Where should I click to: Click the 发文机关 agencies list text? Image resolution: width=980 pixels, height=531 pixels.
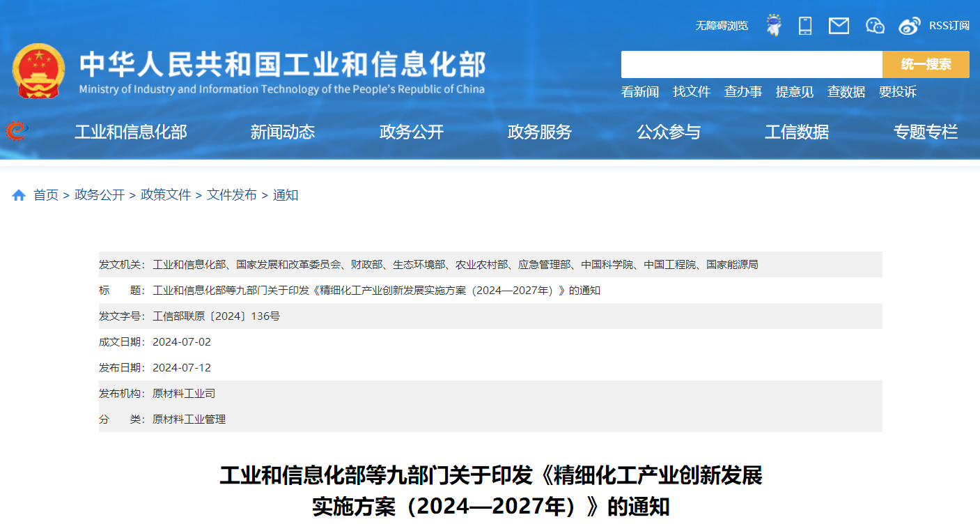point(456,265)
